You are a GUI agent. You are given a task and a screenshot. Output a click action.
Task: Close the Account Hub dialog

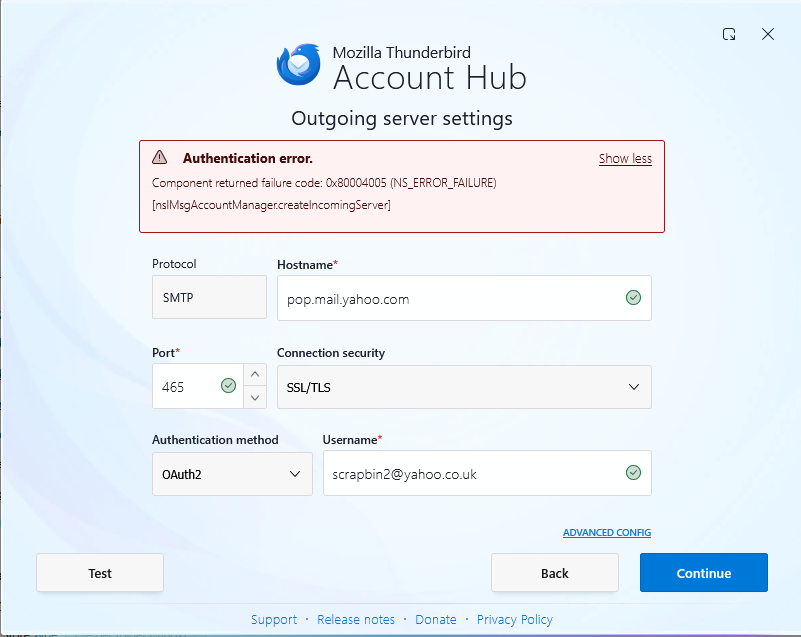767,34
